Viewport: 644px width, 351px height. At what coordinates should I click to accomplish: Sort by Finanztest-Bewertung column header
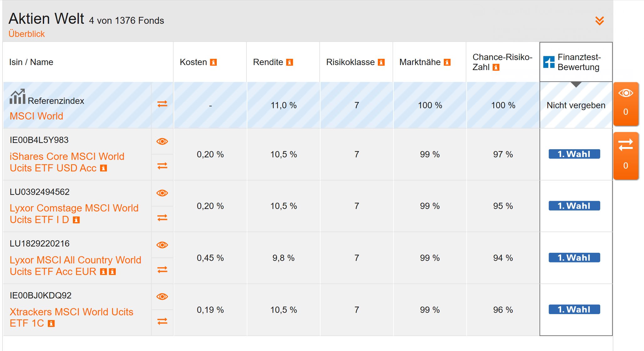[576, 62]
